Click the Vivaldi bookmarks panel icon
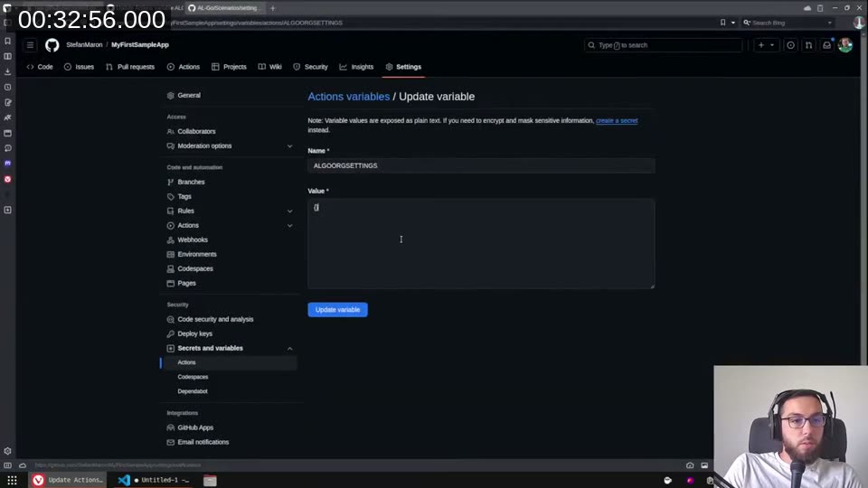 pos(8,41)
